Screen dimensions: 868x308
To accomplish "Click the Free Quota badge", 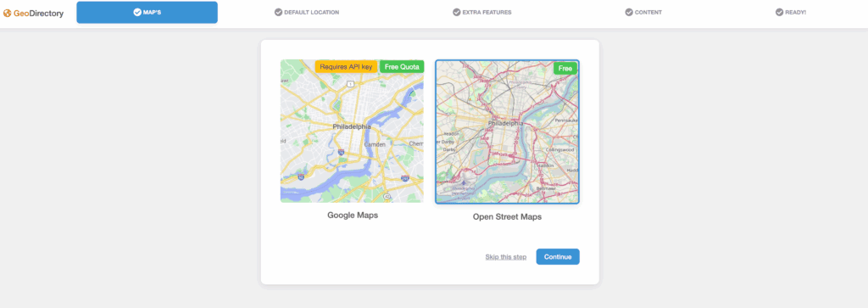I will pyautogui.click(x=402, y=66).
